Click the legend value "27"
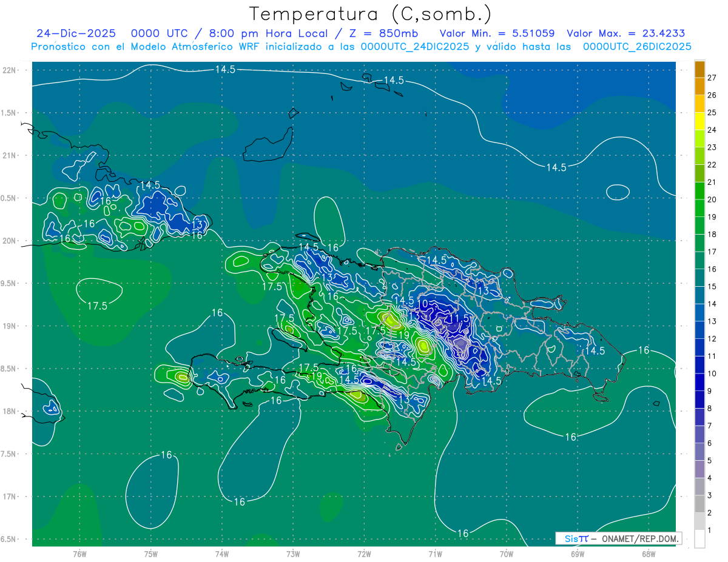The image size is (728, 562). 712,78
